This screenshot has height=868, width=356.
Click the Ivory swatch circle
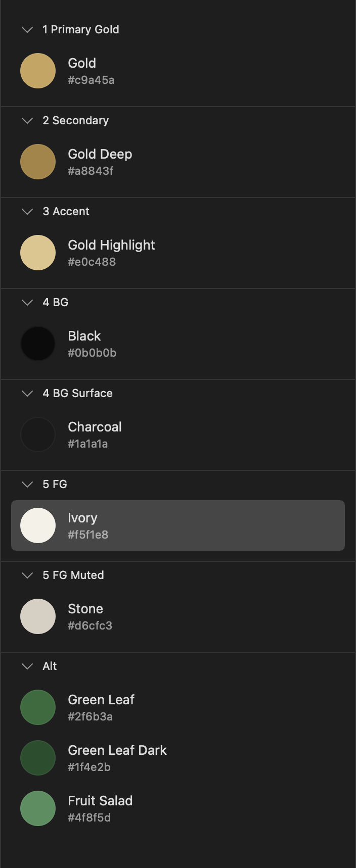[x=38, y=525]
